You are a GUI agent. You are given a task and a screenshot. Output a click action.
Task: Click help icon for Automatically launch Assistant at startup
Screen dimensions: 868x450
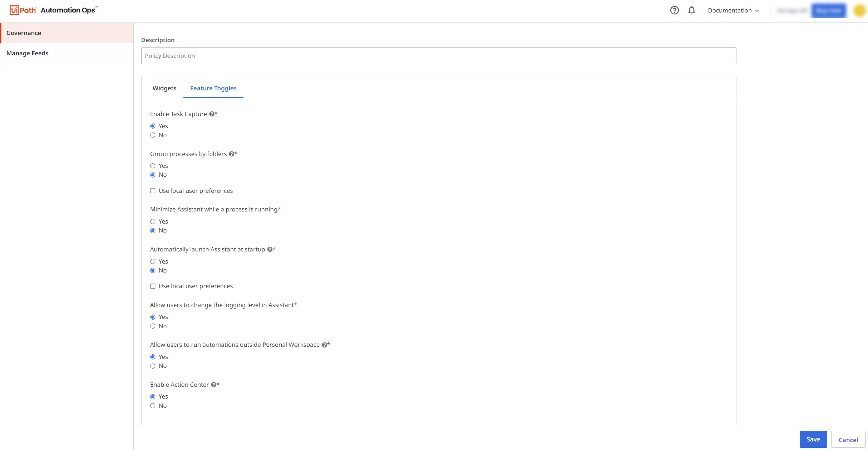click(270, 249)
